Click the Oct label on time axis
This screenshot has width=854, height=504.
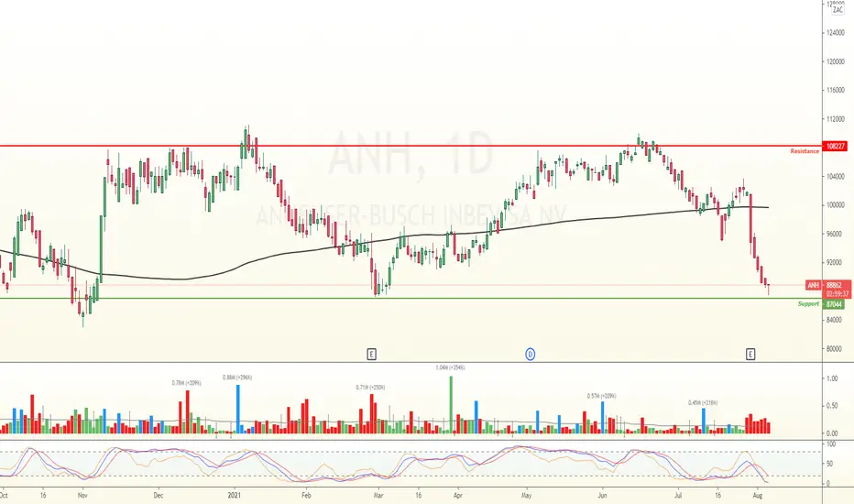4,496
